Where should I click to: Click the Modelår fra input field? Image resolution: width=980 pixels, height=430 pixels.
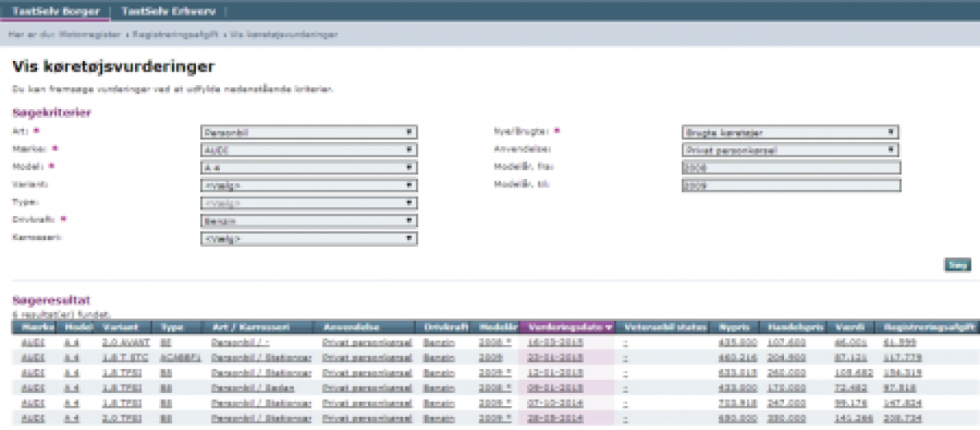pos(790,168)
